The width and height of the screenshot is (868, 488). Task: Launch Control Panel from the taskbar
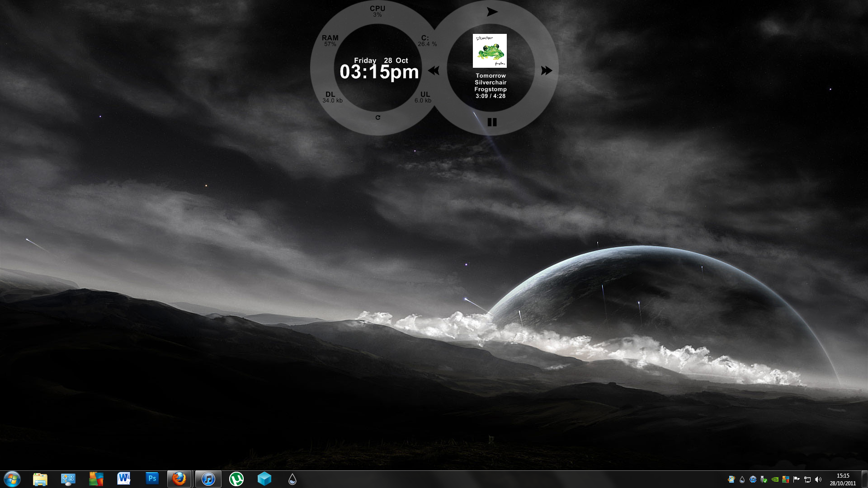[x=68, y=479]
